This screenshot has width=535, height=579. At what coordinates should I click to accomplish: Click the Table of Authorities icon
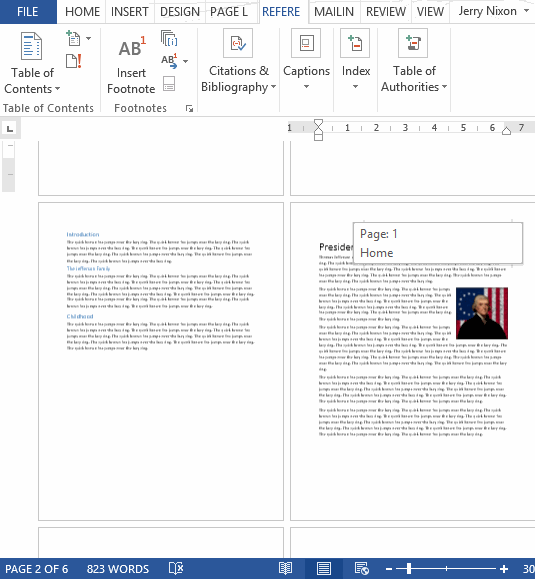pyautogui.click(x=413, y=43)
